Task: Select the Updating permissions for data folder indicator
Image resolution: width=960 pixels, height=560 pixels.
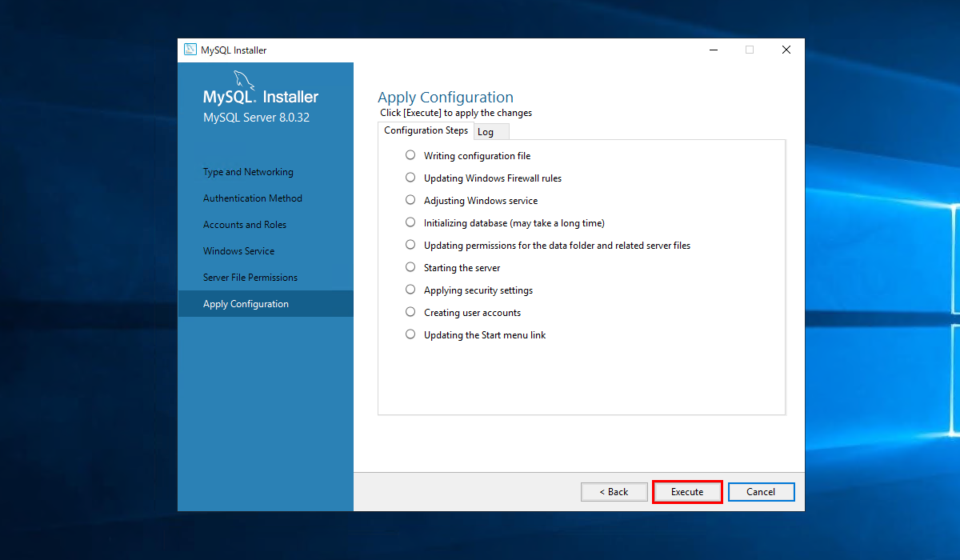Action: coord(410,245)
